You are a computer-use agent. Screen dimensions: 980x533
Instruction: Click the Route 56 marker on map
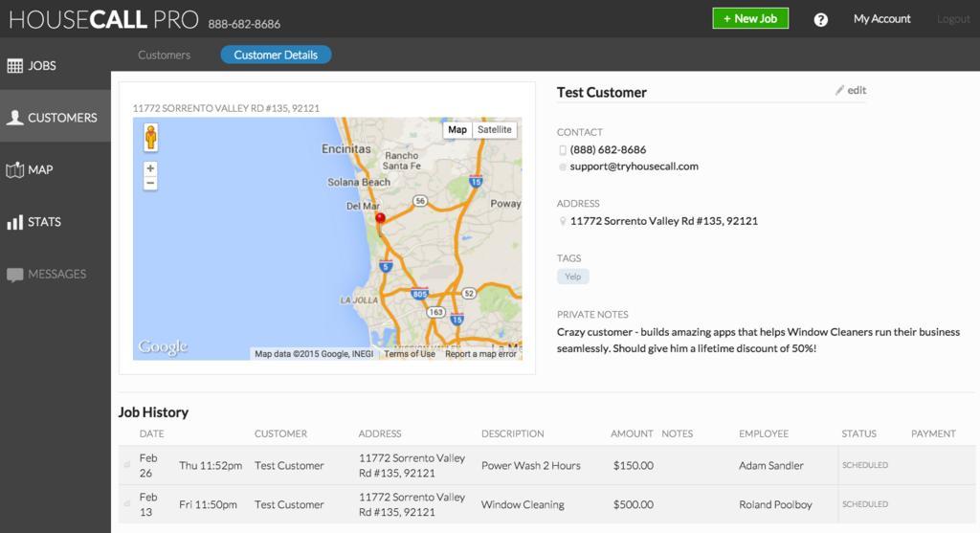point(420,201)
